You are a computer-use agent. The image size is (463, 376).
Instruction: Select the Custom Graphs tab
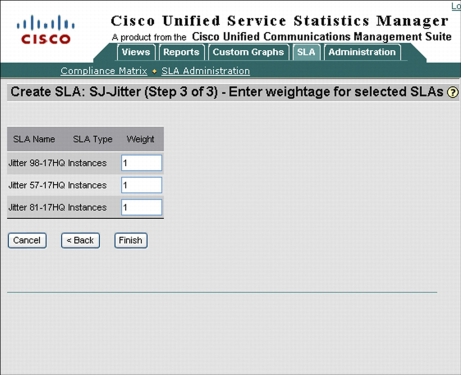pos(248,52)
